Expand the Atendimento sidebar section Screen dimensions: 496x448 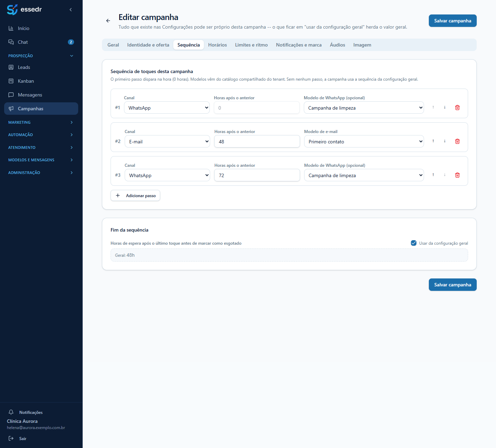(41, 147)
